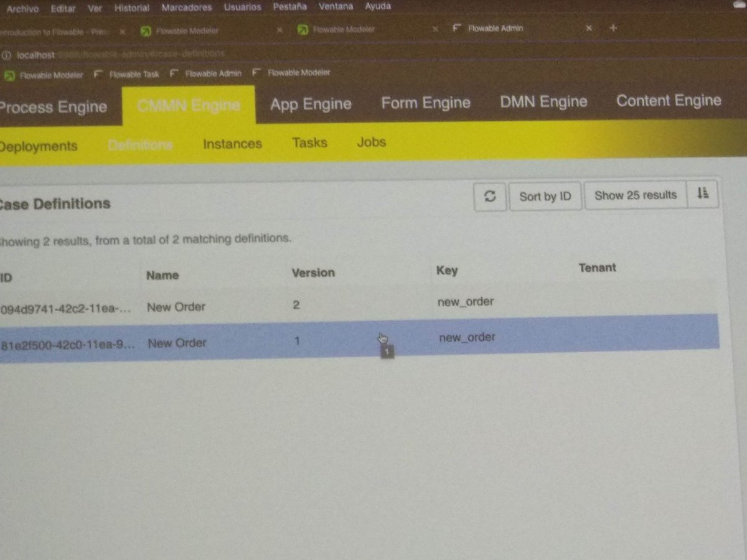
Task: Select the CMMN Engine tab
Action: (189, 106)
